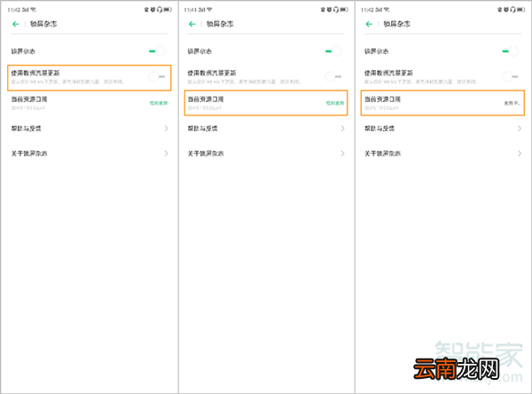This screenshot has height=394, width=532.
Task: Tap the resource date value under 当前资源日期 in right screenshot
Action: click(381, 108)
